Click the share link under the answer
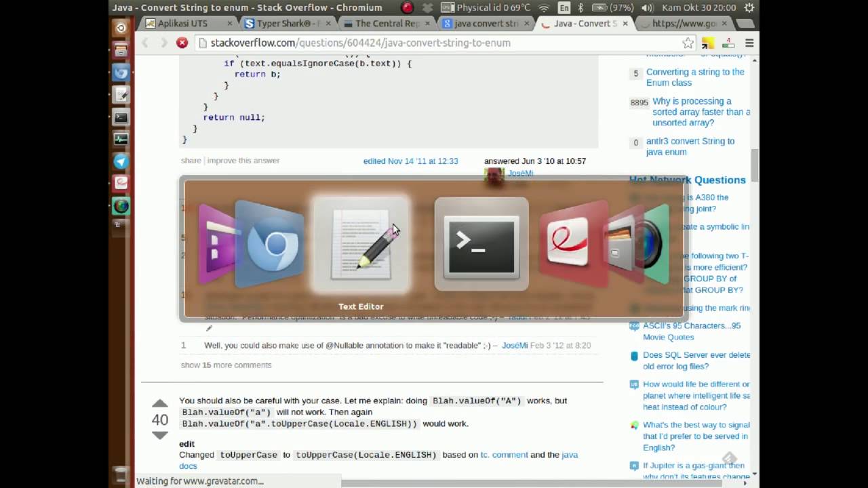This screenshot has height=488, width=868. (x=191, y=161)
